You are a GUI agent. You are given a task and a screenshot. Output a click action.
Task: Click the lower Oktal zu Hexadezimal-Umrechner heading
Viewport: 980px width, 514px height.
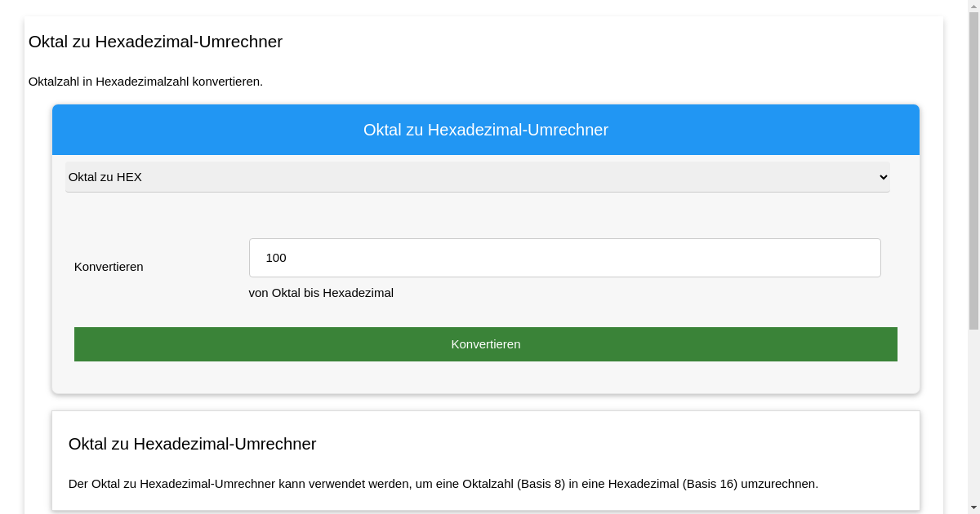(x=193, y=444)
